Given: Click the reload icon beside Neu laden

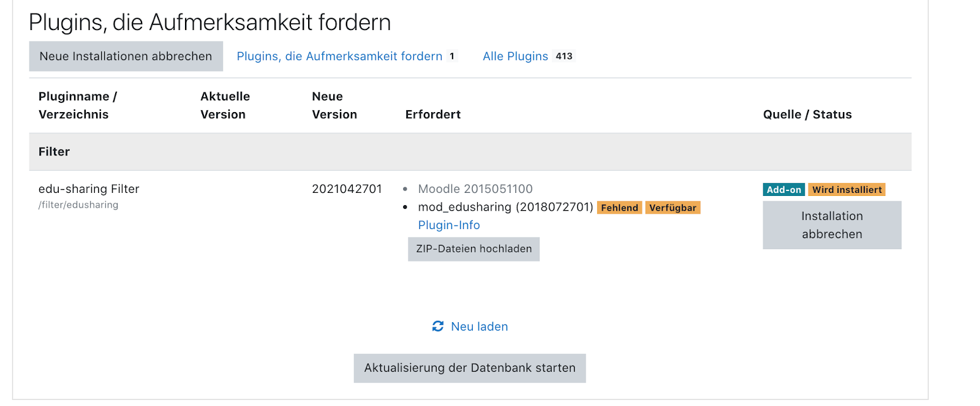Looking at the screenshot, I should (438, 326).
